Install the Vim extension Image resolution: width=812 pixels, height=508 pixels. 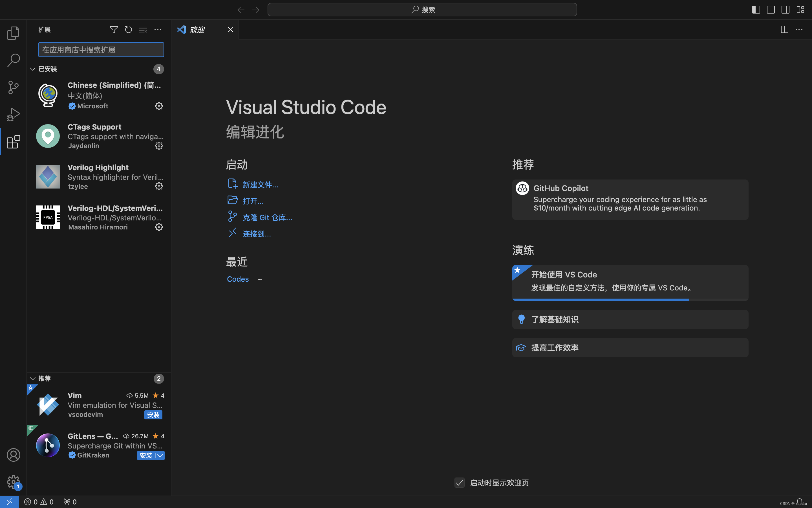point(153,415)
